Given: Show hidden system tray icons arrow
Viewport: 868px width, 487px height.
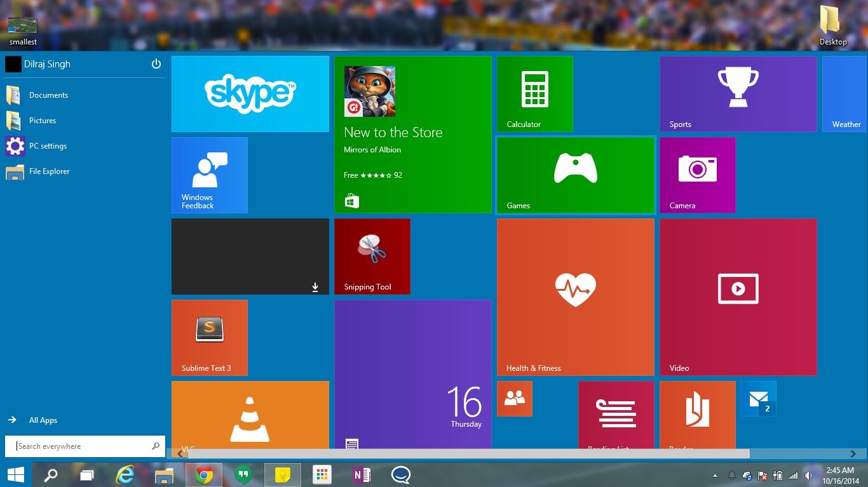Looking at the screenshot, I should [715, 476].
